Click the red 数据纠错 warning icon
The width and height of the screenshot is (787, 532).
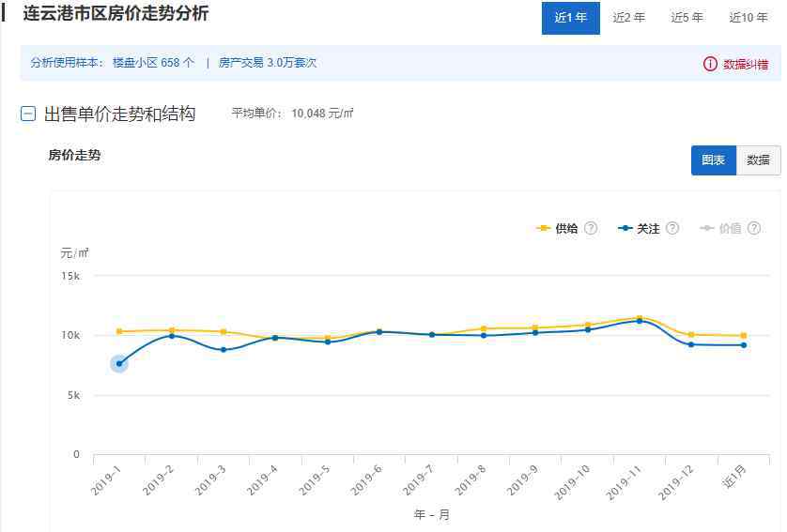click(x=710, y=64)
